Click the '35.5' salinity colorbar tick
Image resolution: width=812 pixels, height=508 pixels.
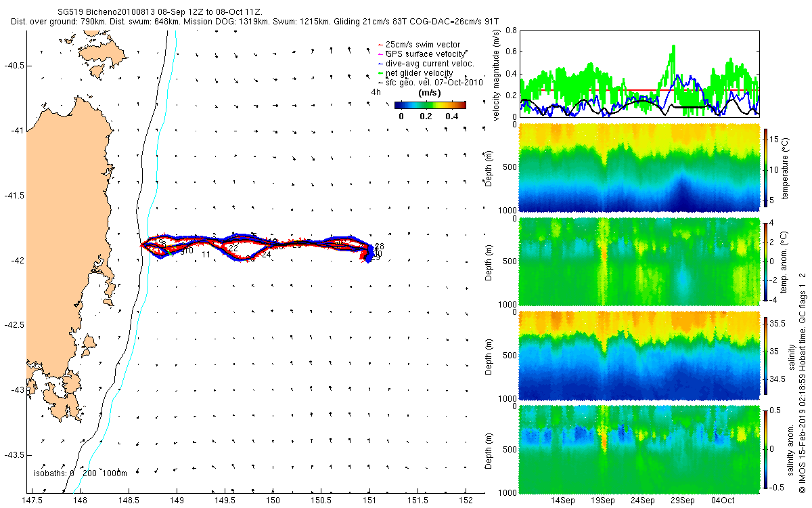point(778,325)
